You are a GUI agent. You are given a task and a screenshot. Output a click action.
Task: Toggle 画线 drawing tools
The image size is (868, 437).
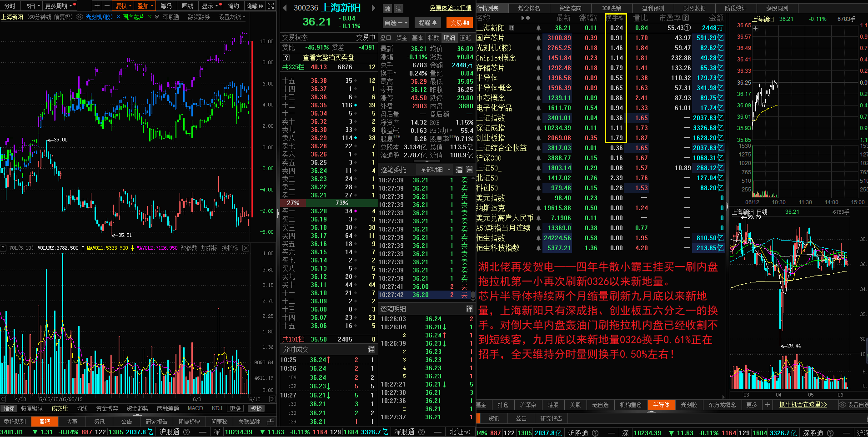(x=188, y=6)
